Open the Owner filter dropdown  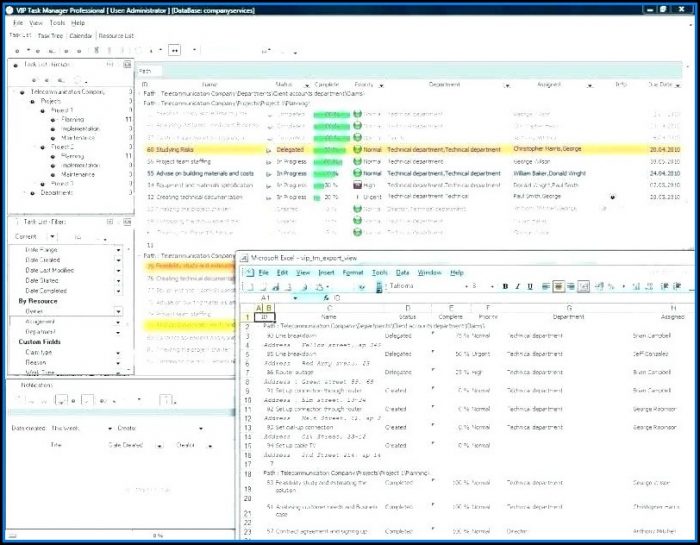click(x=118, y=311)
